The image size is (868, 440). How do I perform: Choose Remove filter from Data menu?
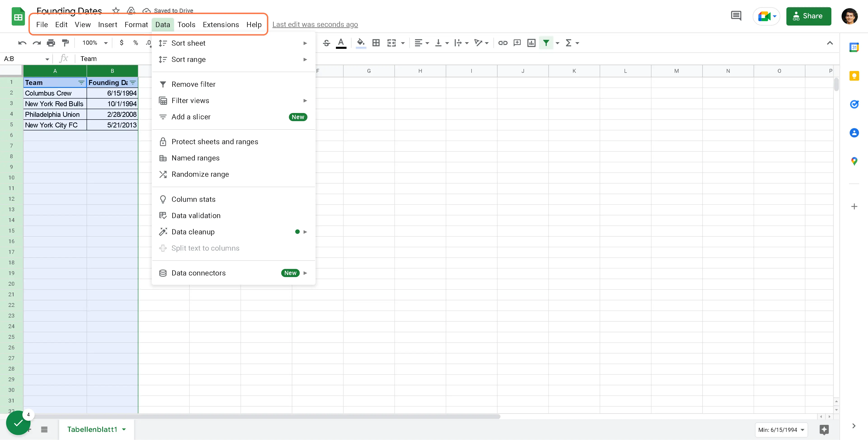pos(234,85)
